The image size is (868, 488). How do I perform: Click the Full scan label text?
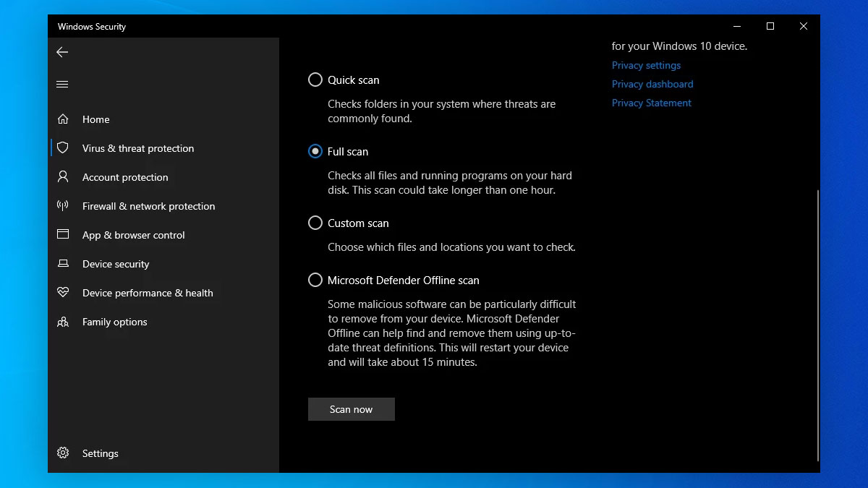(348, 152)
